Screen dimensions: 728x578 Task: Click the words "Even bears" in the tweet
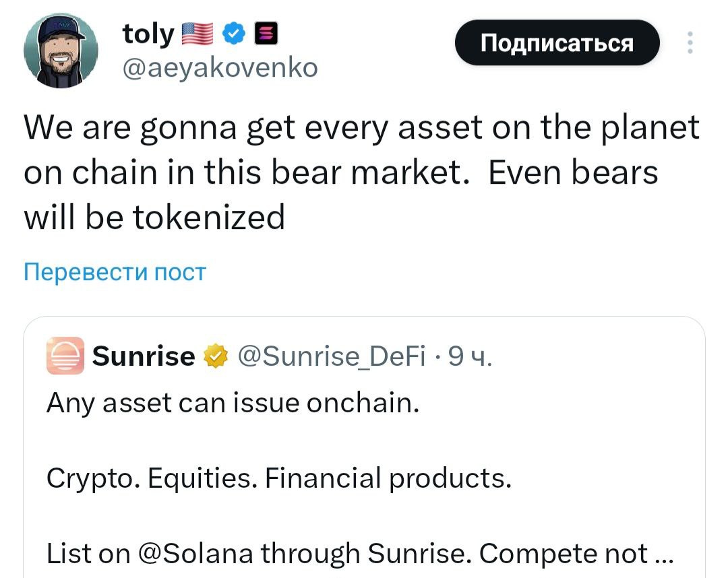(572, 172)
